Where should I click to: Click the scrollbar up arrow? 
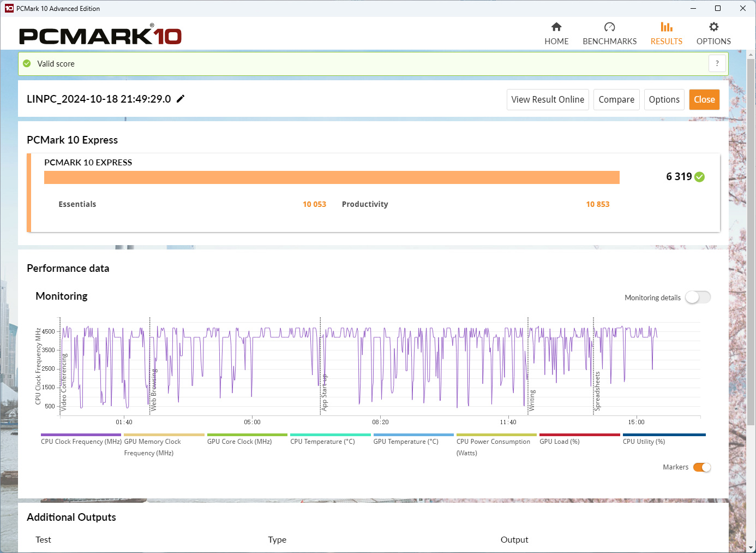click(x=751, y=55)
